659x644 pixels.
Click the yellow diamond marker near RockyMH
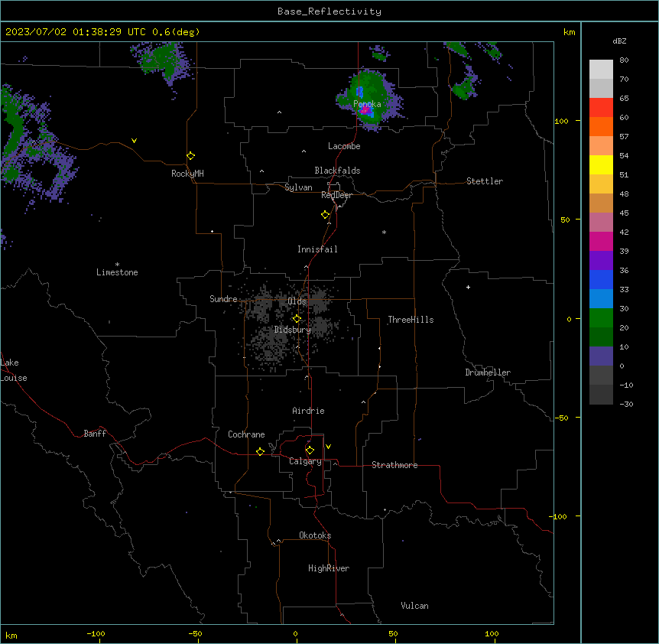tap(190, 156)
